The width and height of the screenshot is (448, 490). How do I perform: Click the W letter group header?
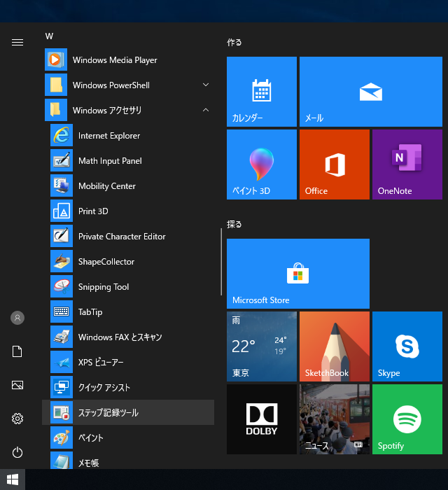click(x=49, y=36)
